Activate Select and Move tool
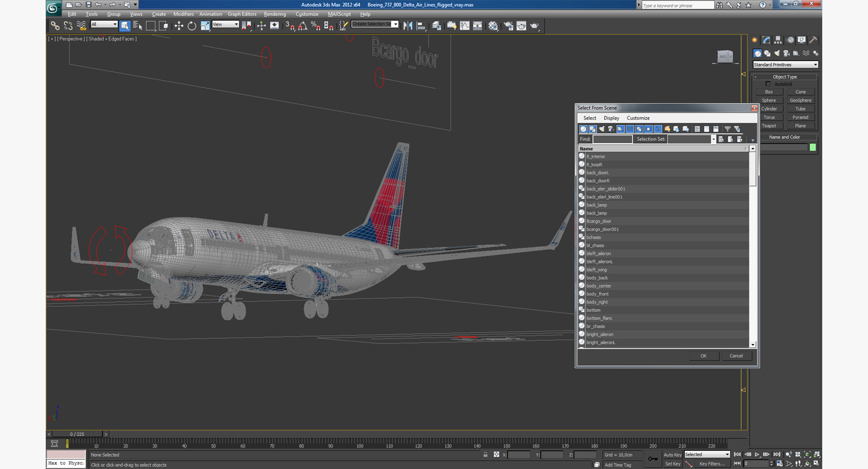868x469 pixels. [x=179, y=26]
